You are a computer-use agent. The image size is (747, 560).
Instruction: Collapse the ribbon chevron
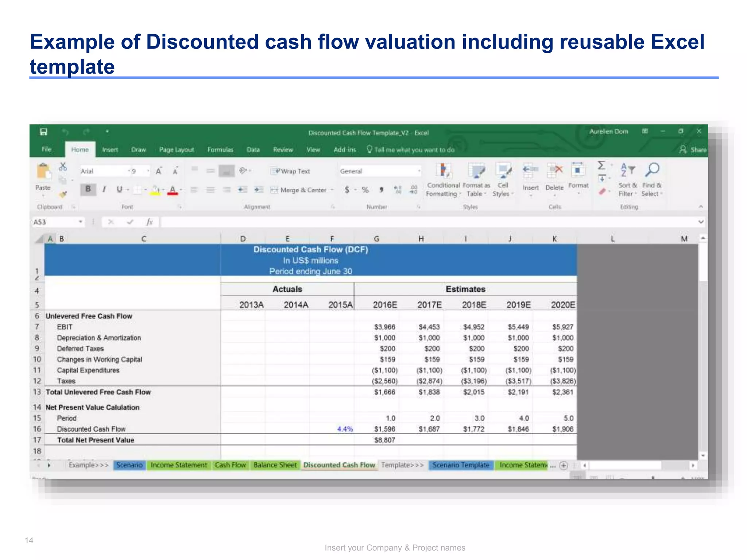701,207
